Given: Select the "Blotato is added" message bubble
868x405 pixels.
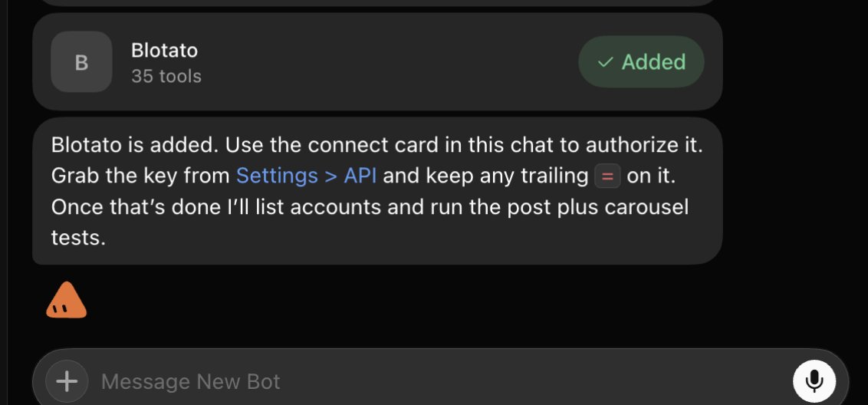Looking at the screenshot, I should click(377, 191).
